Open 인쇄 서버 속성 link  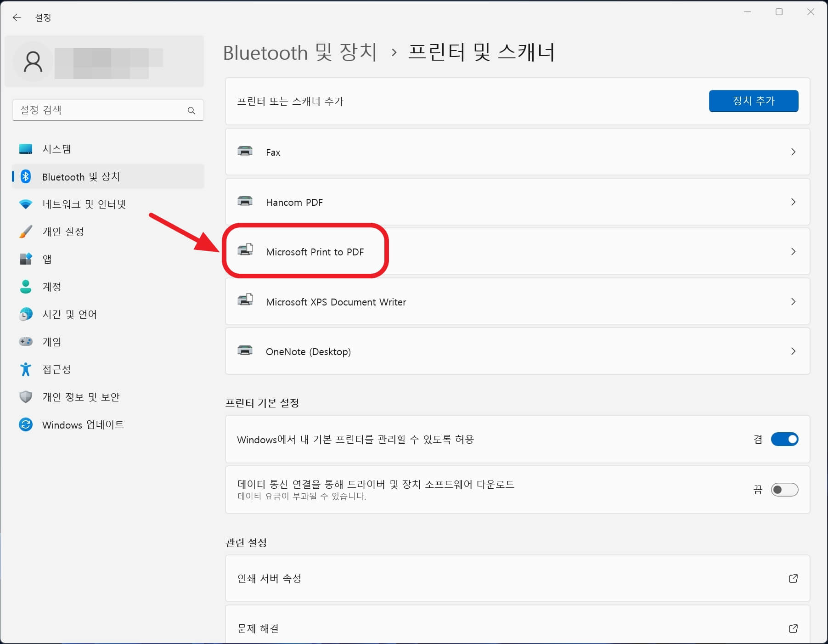518,578
